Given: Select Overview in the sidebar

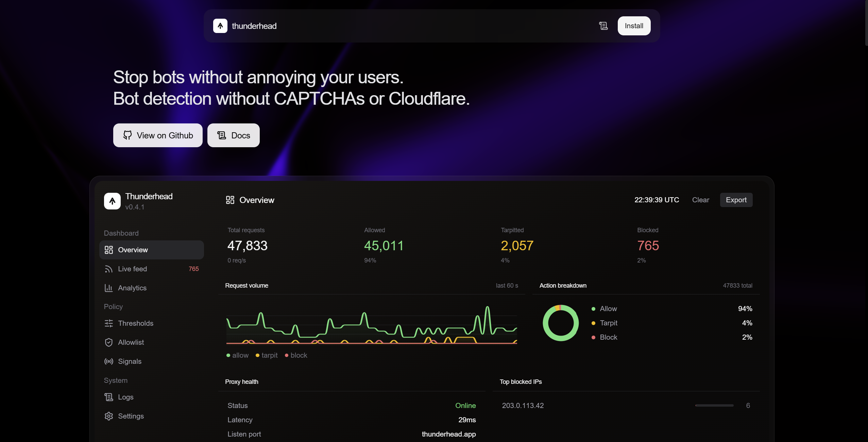Looking at the screenshot, I should [x=152, y=250].
